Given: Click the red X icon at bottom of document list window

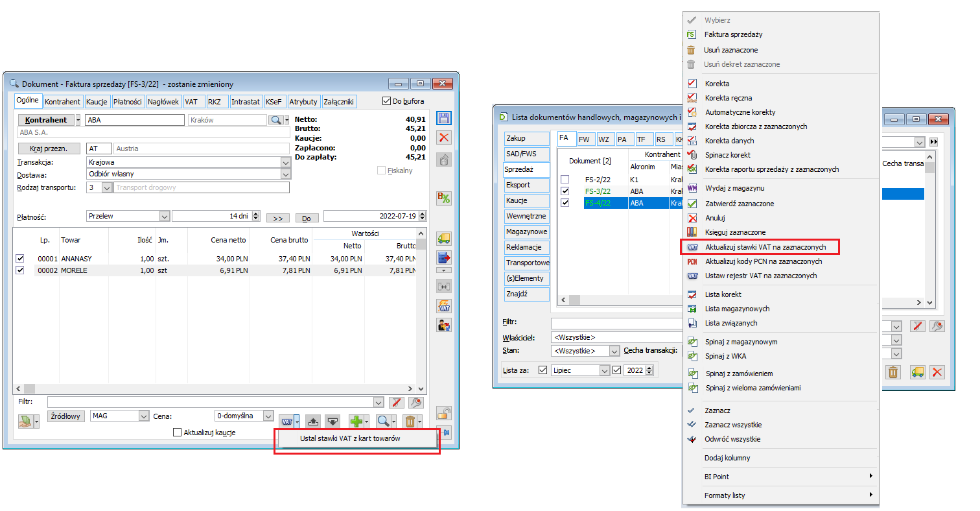Looking at the screenshot, I should (x=937, y=372).
